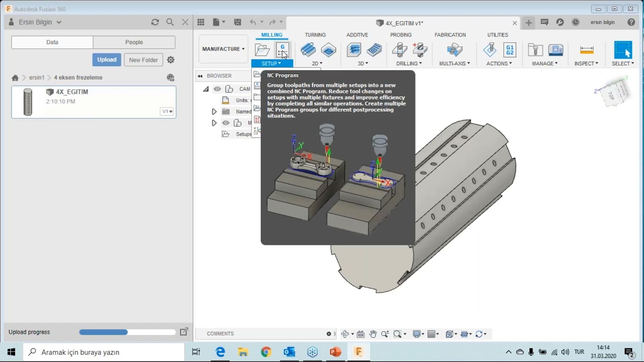
Task: Show the data panel grid icon
Action: click(x=201, y=22)
